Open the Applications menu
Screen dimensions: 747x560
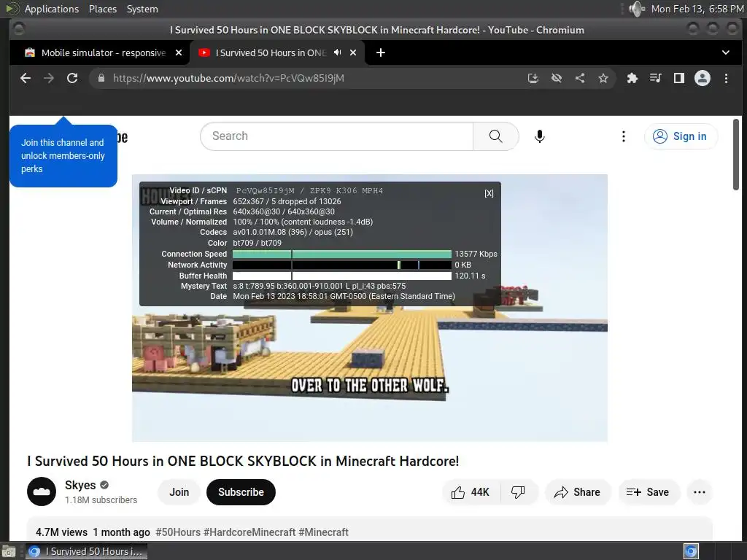click(52, 9)
